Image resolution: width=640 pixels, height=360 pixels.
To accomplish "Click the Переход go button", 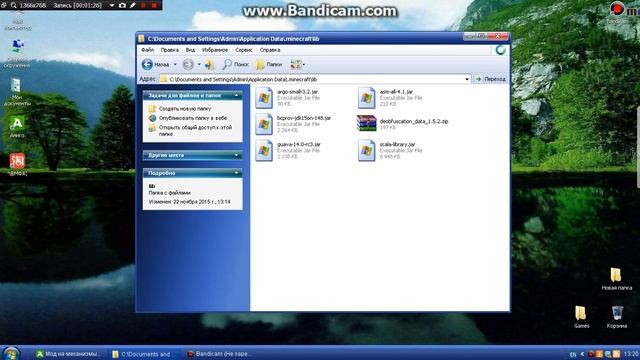I will tap(491, 79).
